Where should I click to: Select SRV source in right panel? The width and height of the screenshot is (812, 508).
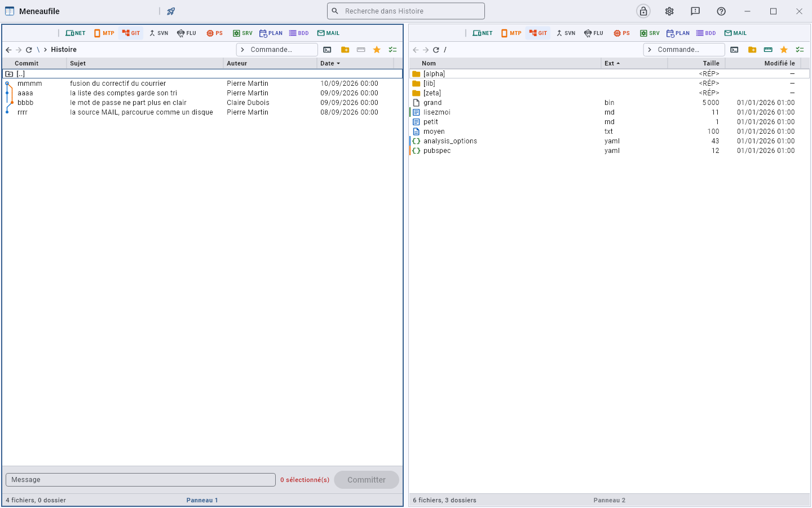650,33
